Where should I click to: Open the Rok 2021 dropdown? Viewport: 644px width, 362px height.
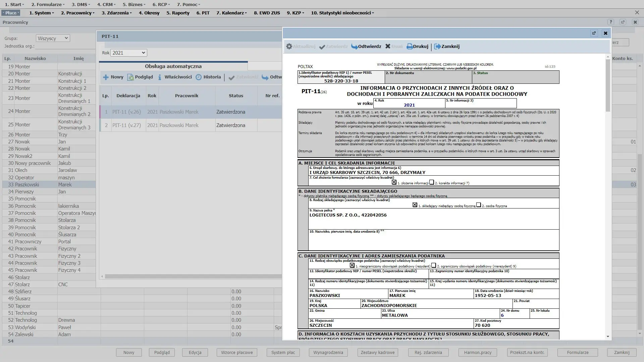129,53
